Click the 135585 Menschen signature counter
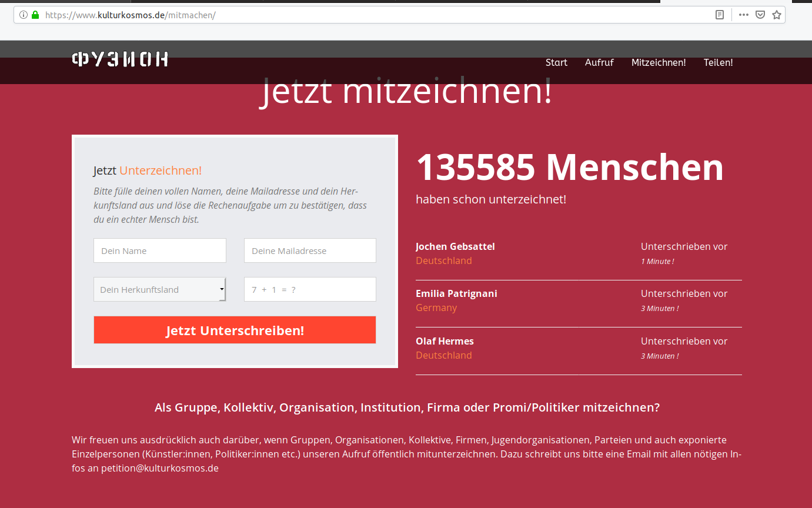This screenshot has width=812, height=508. (x=569, y=168)
